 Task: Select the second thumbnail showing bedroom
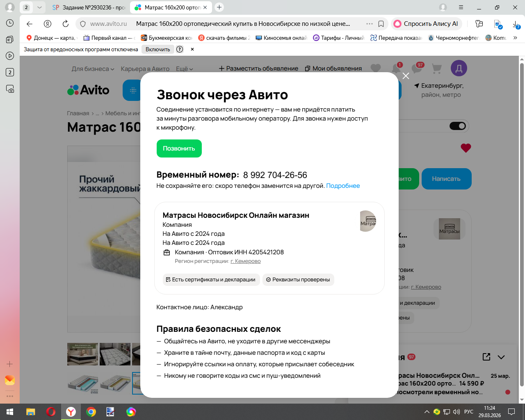(115, 354)
